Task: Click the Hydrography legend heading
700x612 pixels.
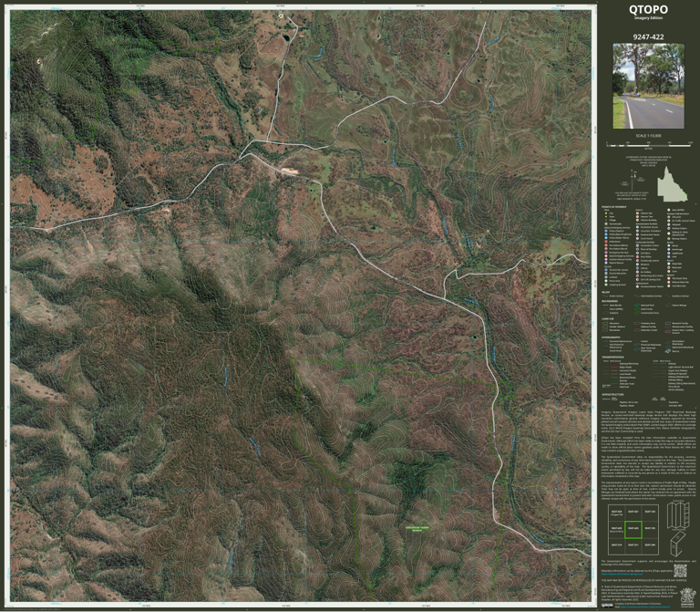Action: click(x=611, y=337)
